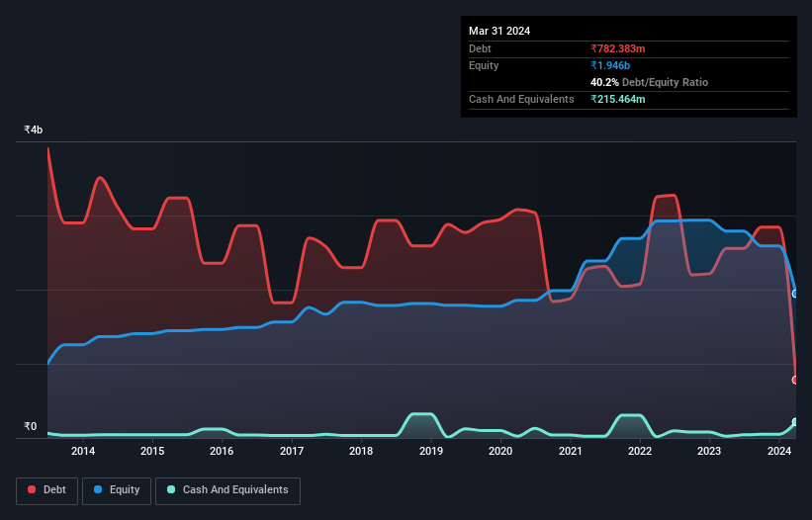Click the 2023 x-axis label
The image size is (812, 520).
pyautogui.click(x=709, y=451)
